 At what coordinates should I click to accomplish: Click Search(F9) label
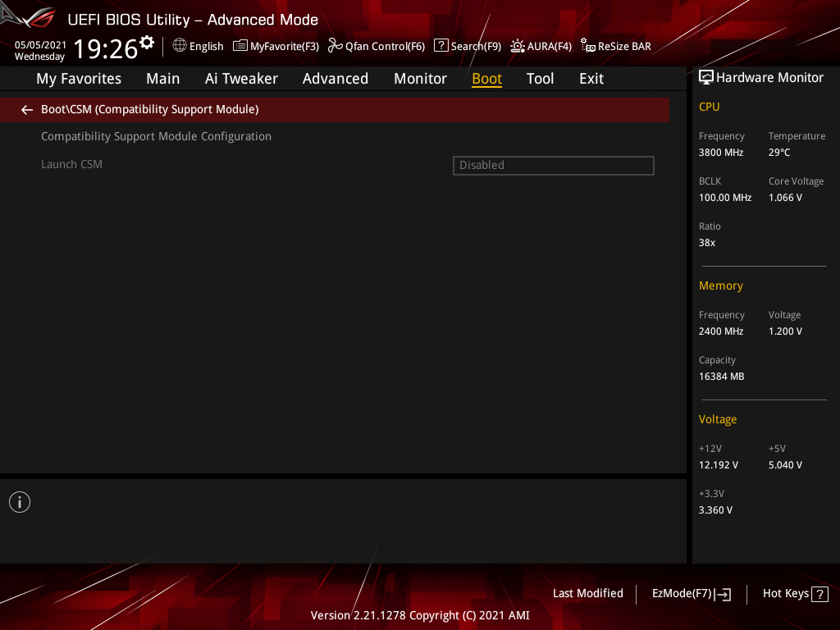[476, 47]
